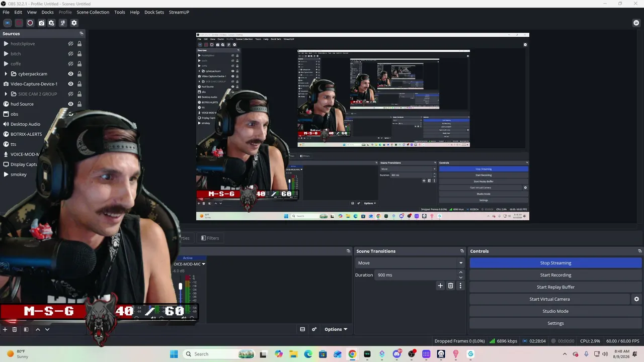Toggle mixer layout icon beside Options

pos(302,329)
